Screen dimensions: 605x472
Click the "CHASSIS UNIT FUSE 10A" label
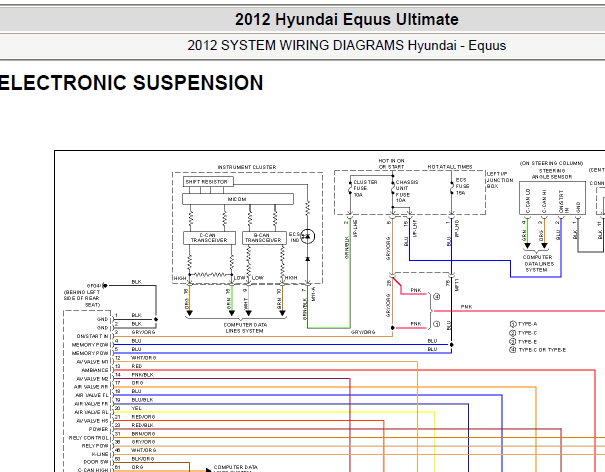click(407, 191)
